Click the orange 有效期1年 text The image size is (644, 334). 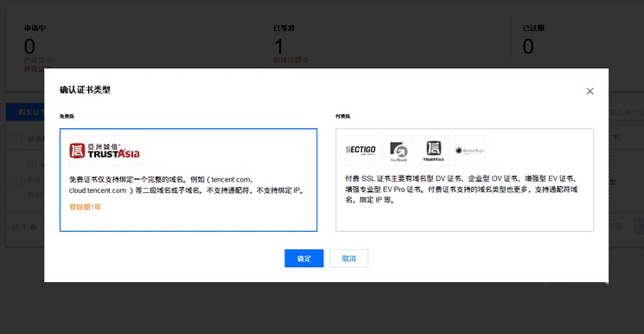coord(85,207)
